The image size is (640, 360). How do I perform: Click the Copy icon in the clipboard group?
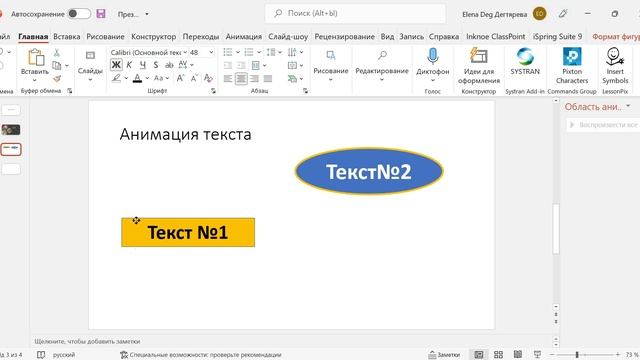pyautogui.click(x=57, y=65)
